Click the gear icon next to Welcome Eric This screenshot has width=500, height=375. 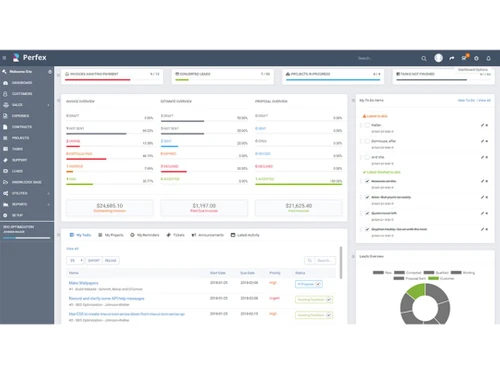point(50,72)
